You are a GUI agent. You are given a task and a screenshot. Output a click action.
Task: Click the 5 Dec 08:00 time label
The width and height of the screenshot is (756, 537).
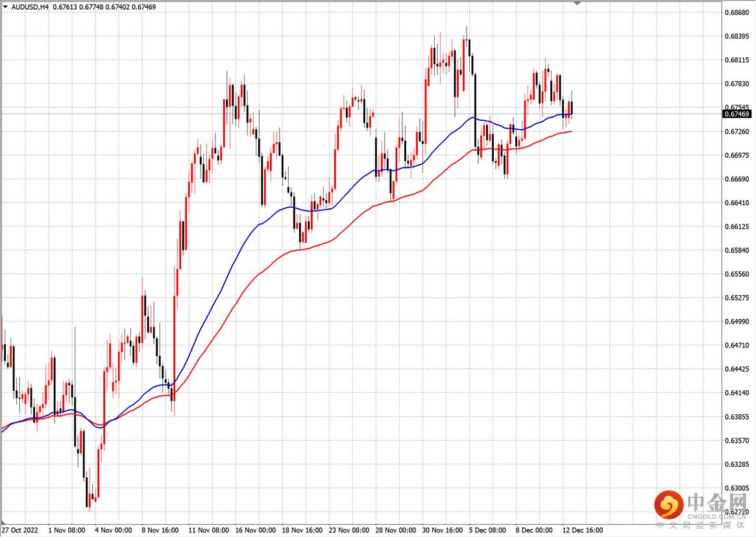coord(488,530)
